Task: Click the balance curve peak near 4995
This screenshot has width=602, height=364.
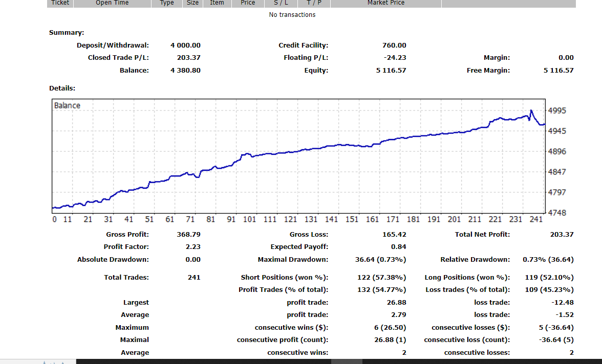Action: [x=531, y=111]
